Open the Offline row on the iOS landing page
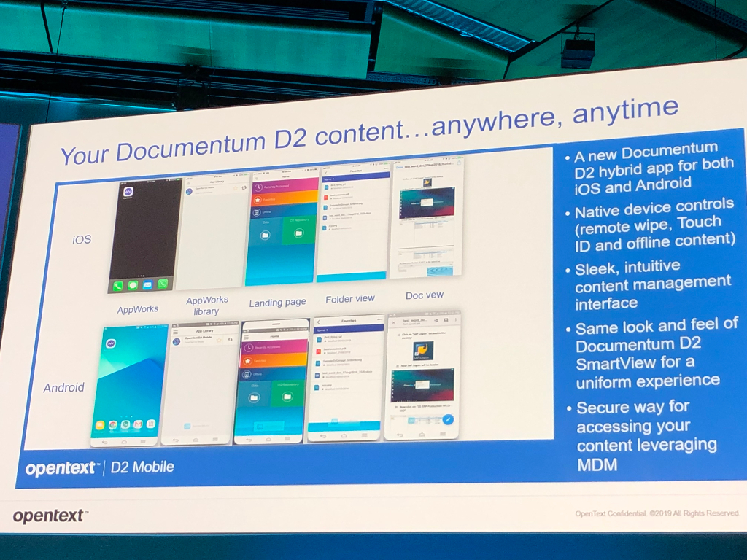The height and width of the screenshot is (560, 747). [285, 211]
